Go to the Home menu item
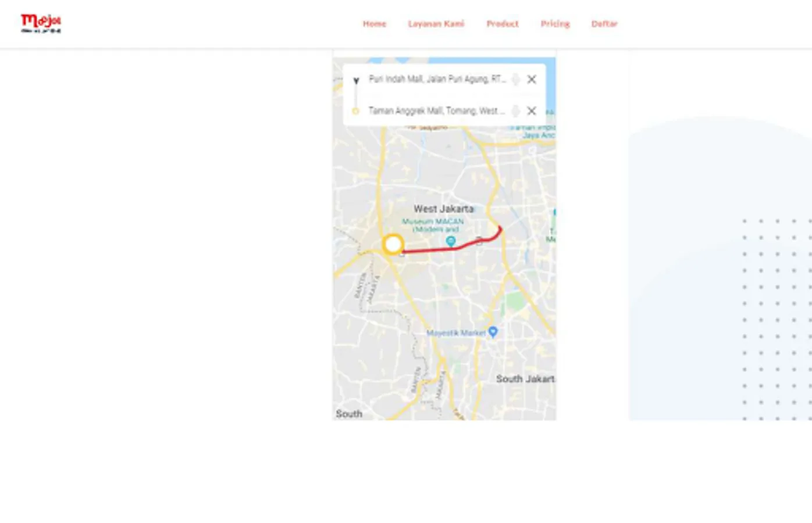This screenshot has width=812, height=523. 375,24
